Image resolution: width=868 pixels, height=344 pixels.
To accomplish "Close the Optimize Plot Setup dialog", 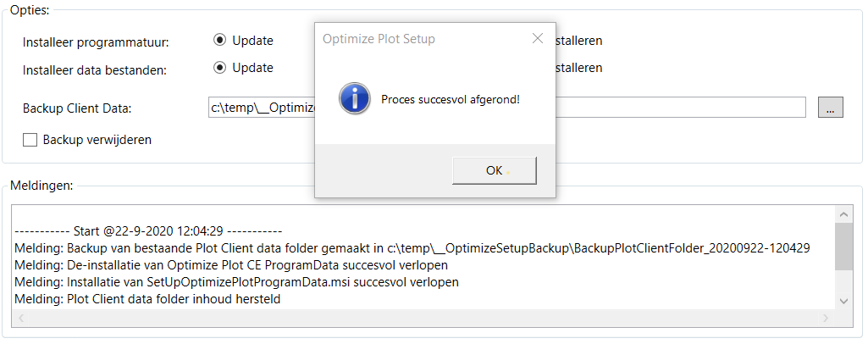I will [538, 39].
